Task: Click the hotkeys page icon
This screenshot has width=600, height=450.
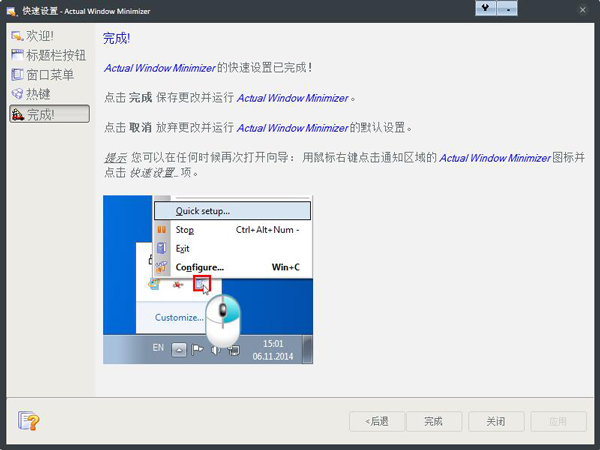Action: [x=17, y=94]
